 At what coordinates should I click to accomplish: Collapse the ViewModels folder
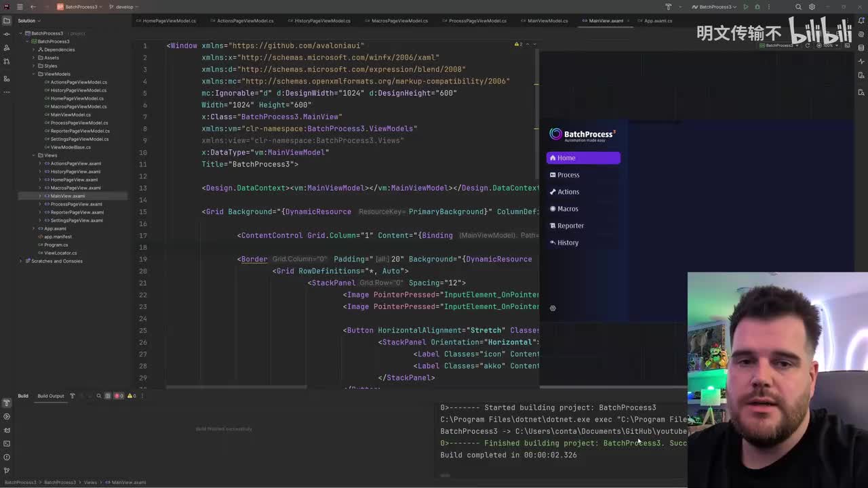coord(33,74)
